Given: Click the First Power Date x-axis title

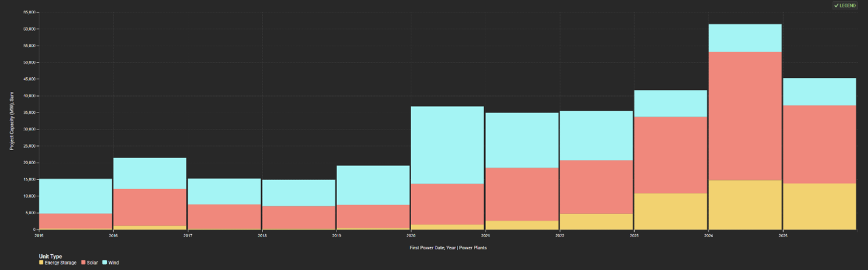Looking at the screenshot, I should [448, 247].
